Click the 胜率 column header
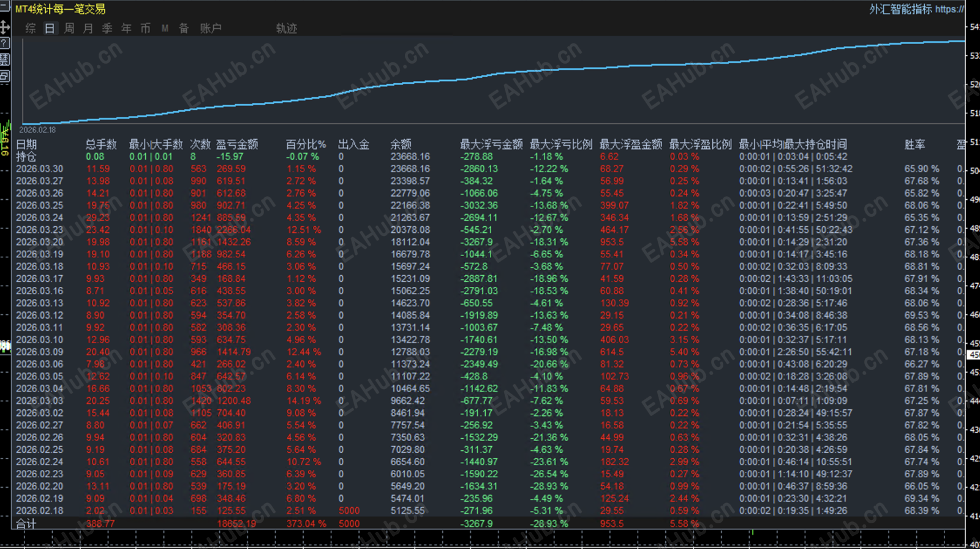 point(914,145)
